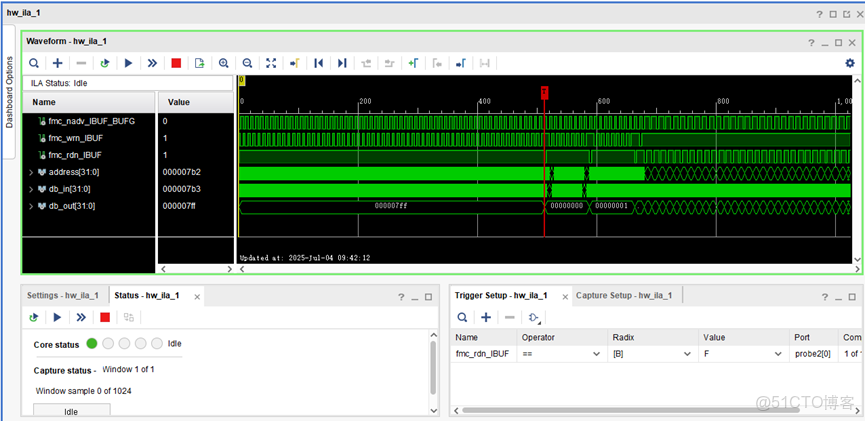Click the previous transition icon
The image size is (865, 421).
[x=366, y=63]
